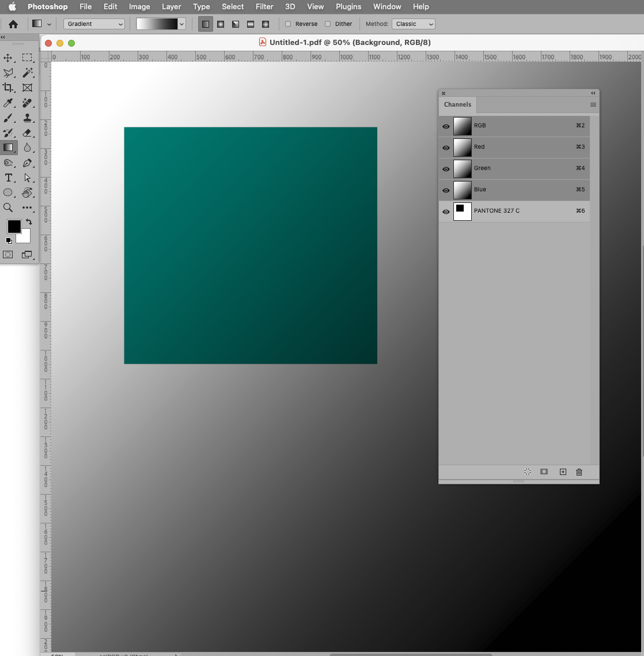Open the Channels panel menu
644x656 pixels.
(593, 104)
